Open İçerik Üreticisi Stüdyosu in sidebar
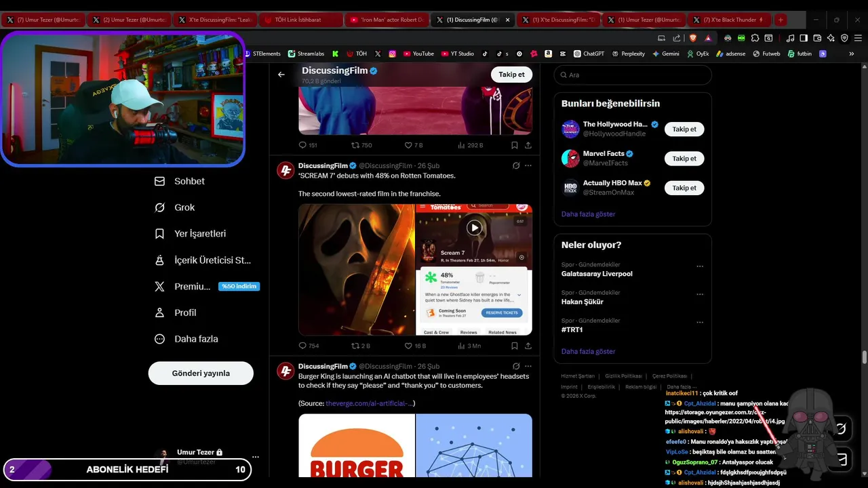Image resolution: width=868 pixels, height=488 pixels. click(203, 260)
